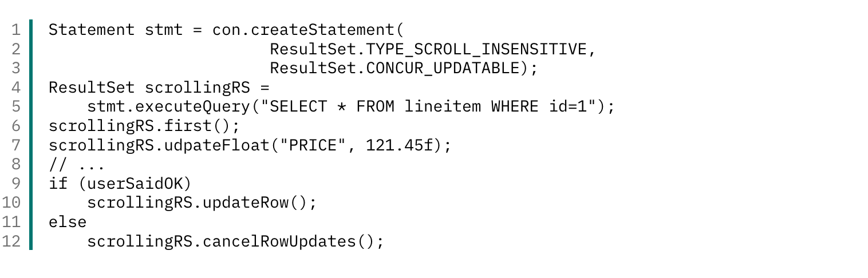Viewport: 868px width, 278px height.
Task: Click the else keyword
Action: (68, 222)
